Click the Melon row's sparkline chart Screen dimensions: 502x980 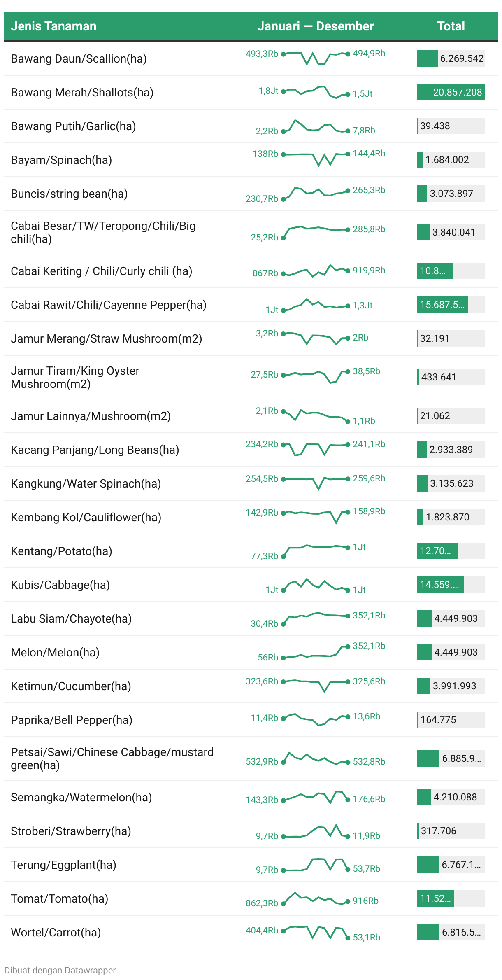(x=316, y=652)
